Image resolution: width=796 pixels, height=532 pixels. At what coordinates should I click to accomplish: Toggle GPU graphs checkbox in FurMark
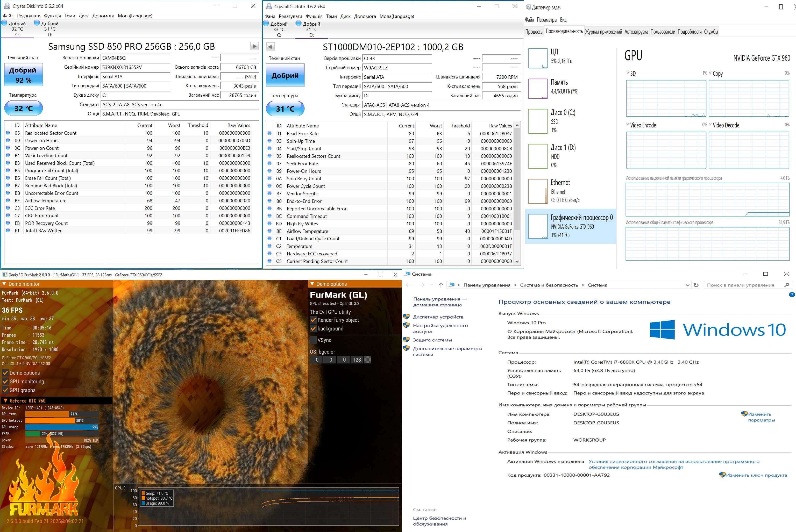pyautogui.click(x=5, y=390)
